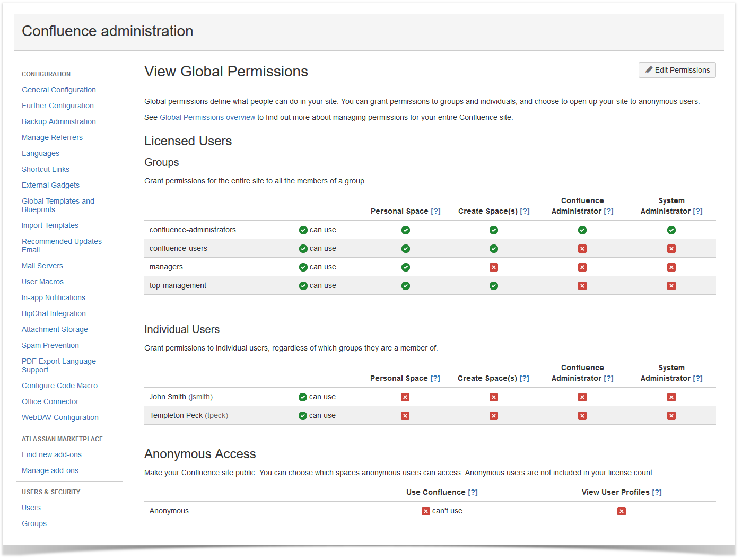Click confluence-administrators Personal Space check icon
Image resolution: width=742 pixels, height=560 pixels.
[x=405, y=230]
